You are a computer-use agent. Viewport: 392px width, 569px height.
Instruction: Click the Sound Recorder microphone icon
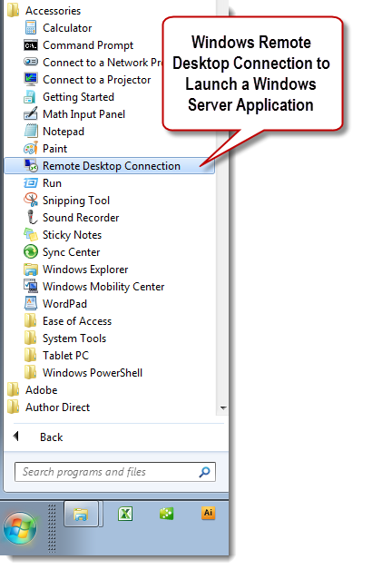32,217
